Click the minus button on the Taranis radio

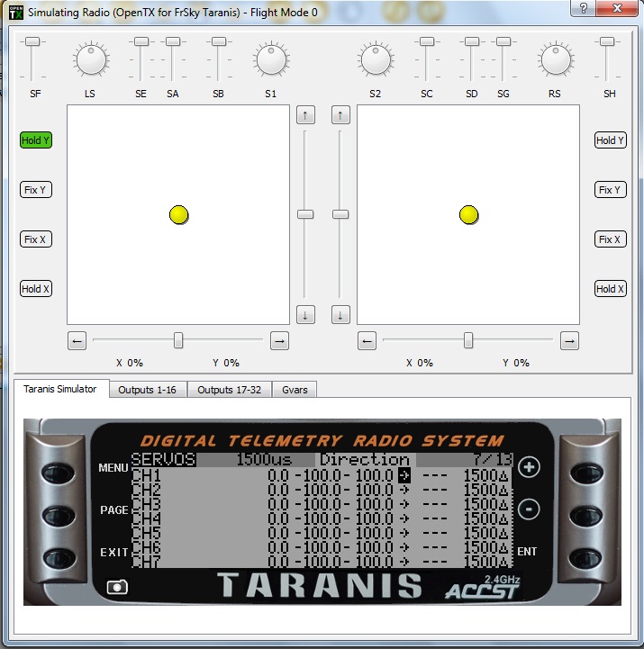click(x=529, y=509)
